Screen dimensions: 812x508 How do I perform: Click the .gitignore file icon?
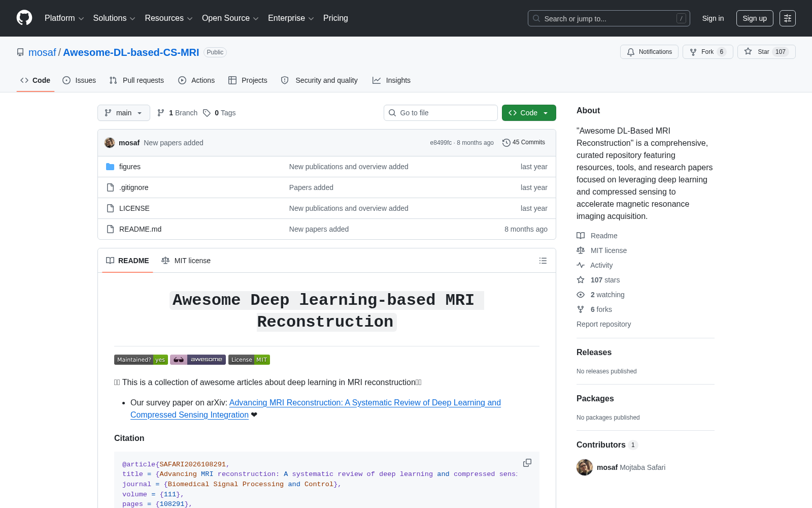[110, 187]
